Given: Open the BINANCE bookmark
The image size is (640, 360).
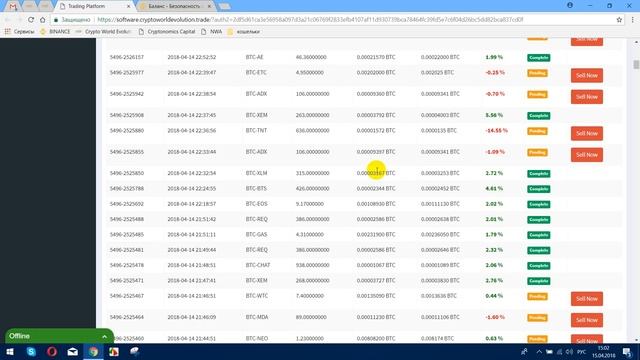Looking at the screenshot, I should click(55, 31).
